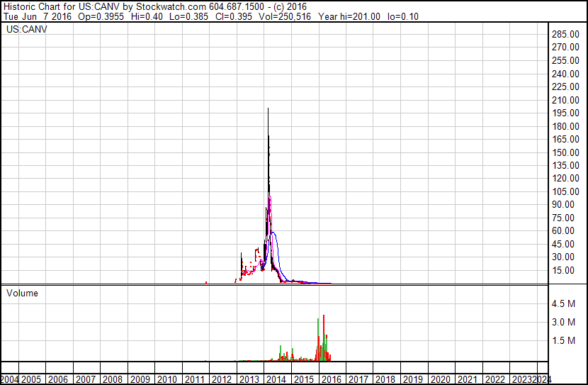This screenshot has height=385, width=588.
Task: Click the 90.00 price axis label
Action: click(x=563, y=204)
